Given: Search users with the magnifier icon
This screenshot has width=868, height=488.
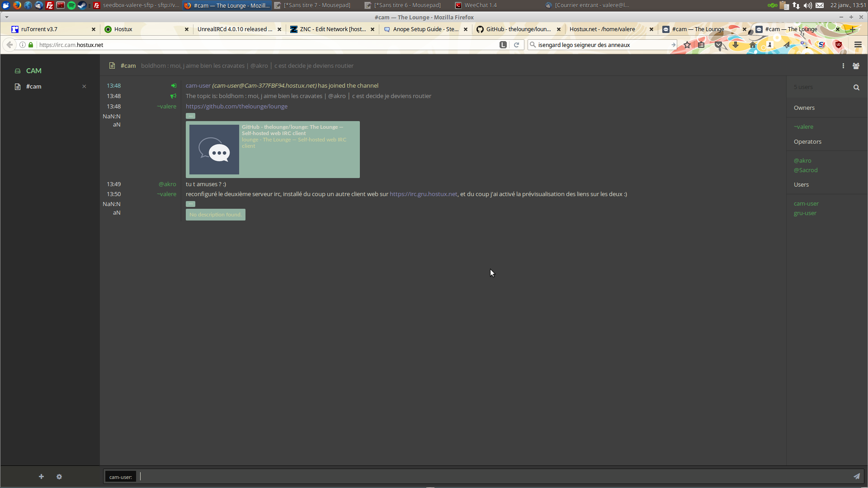Looking at the screenshot, I should tap(856, 87).
